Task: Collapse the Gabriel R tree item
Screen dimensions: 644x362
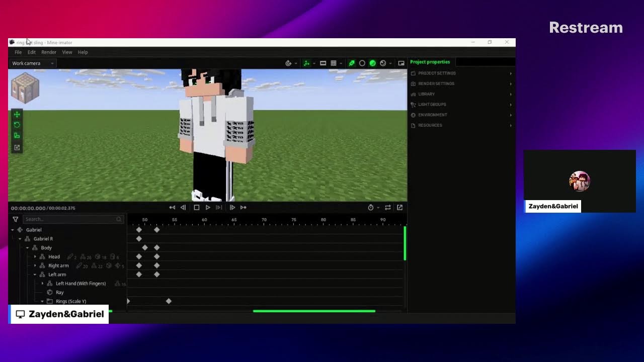Action: click(x=20, y=239)
